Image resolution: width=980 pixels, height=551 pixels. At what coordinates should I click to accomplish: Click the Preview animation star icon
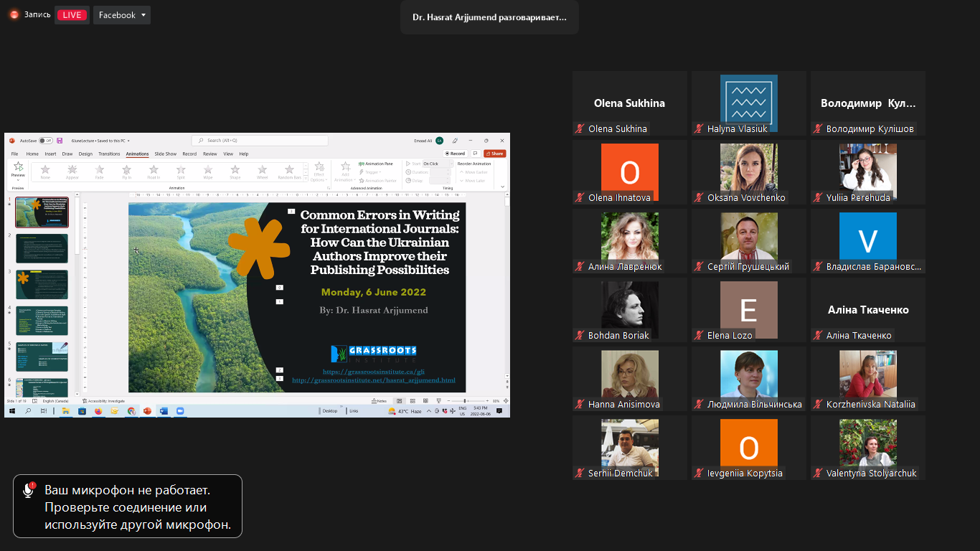18,169
